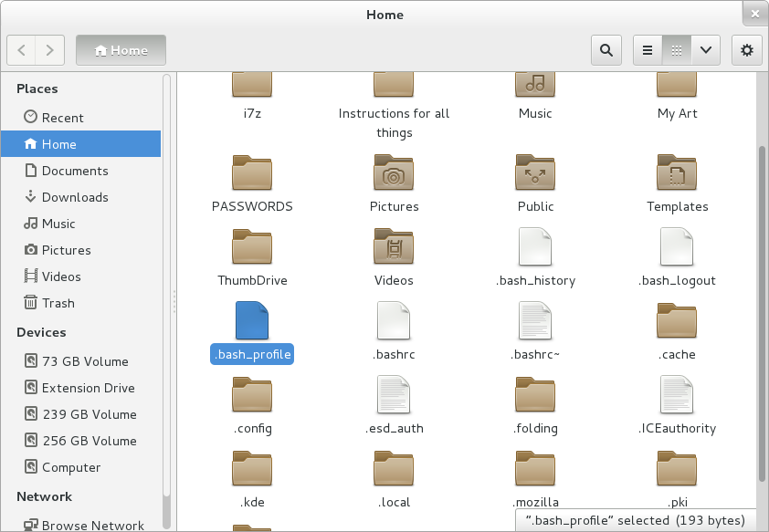The height and width of the screenshot is (532, 769).
Task: Select the .bashrc file icon
Action: point(394,320)
